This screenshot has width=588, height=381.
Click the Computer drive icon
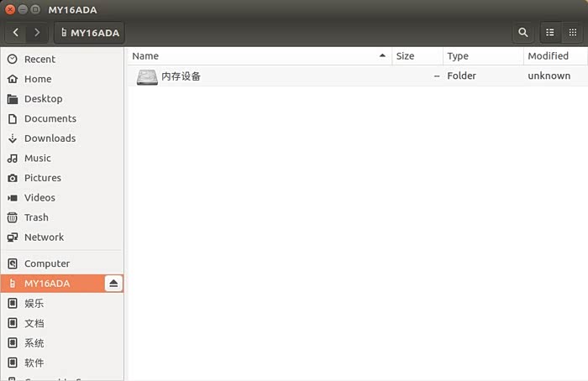[13, 264]
